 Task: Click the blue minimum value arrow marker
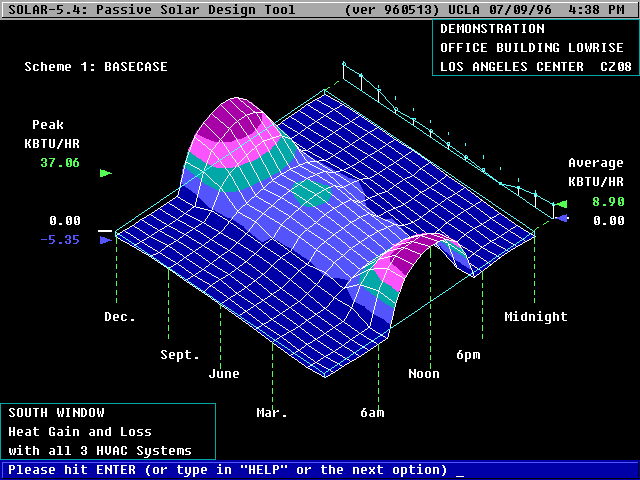[x=106, y=240]
